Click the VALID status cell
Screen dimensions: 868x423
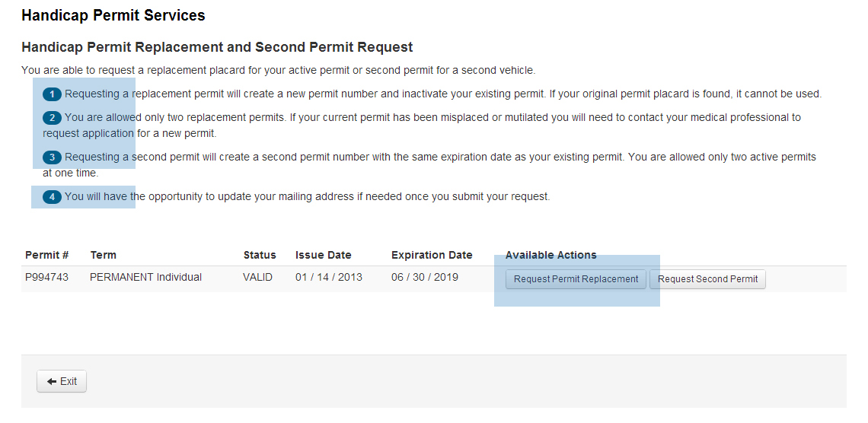coord(258,278)
